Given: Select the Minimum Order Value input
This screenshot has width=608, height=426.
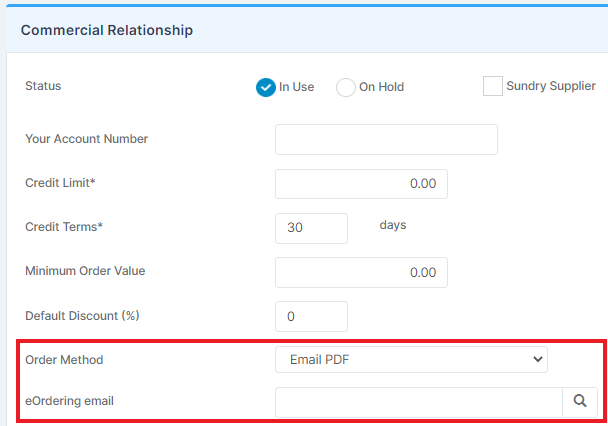Looking at the screenshot, I should tap(361, 273).
